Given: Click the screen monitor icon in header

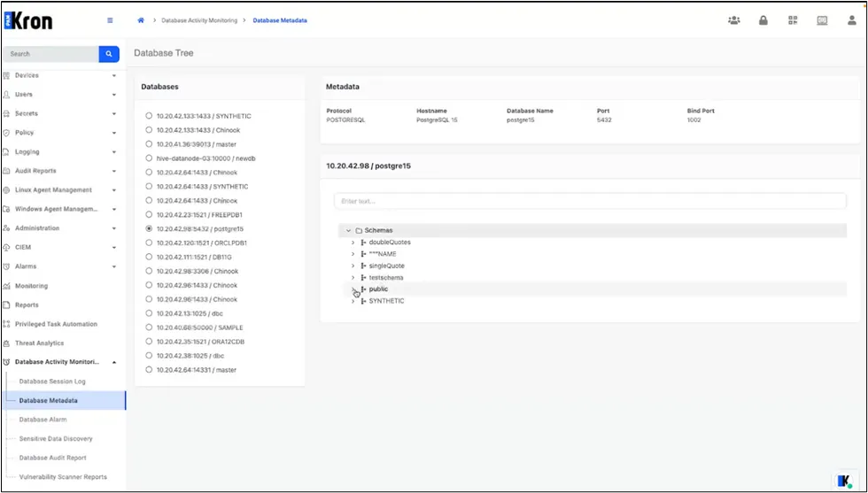Looking at the screenshot, I should 822,20.
